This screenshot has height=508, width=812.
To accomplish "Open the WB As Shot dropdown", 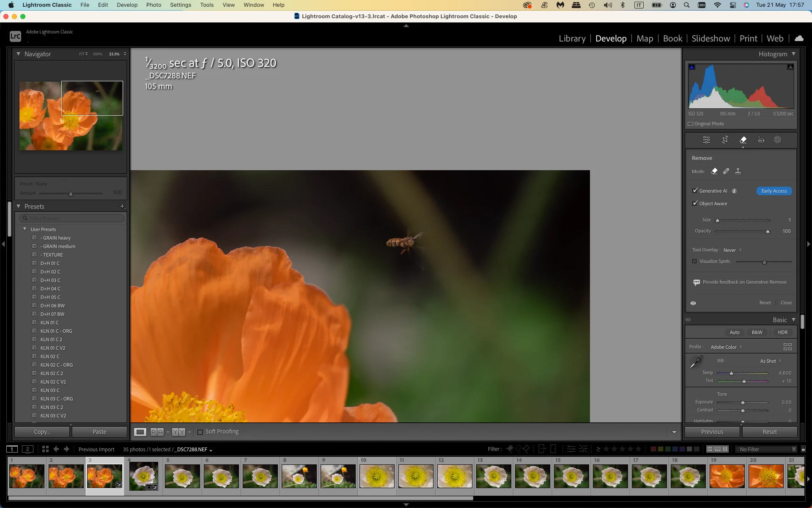I will click(x=771, y=361).
